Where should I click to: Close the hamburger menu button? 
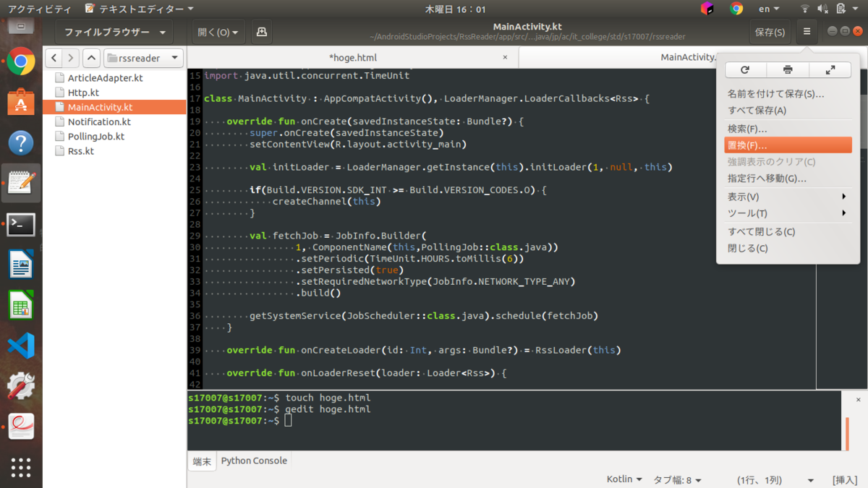point(807,32)
